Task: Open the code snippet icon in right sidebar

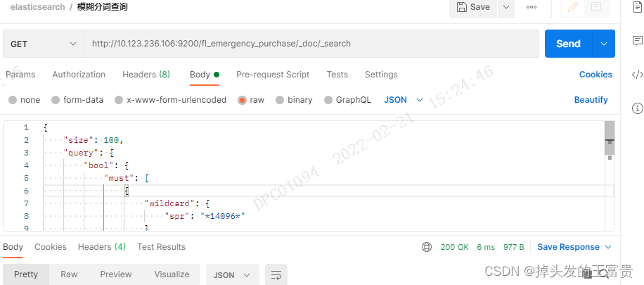Action: point(638,75)
